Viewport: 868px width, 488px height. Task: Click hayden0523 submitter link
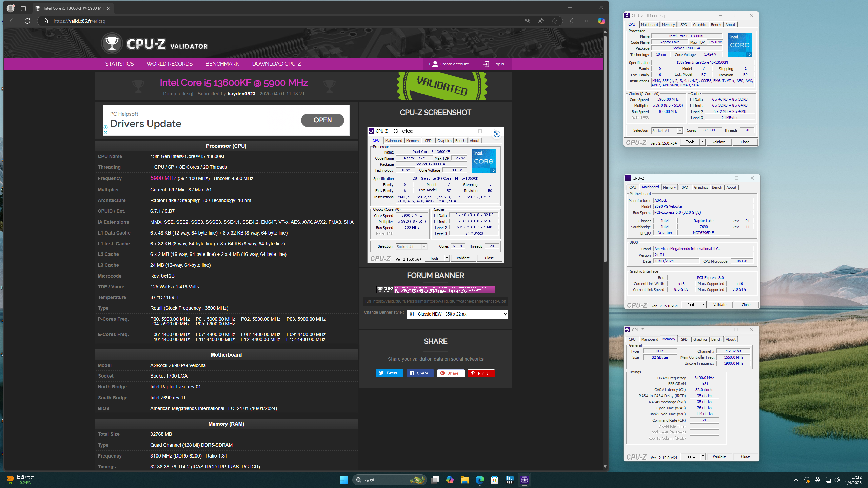pyautogui.click(x=241, y=94)
